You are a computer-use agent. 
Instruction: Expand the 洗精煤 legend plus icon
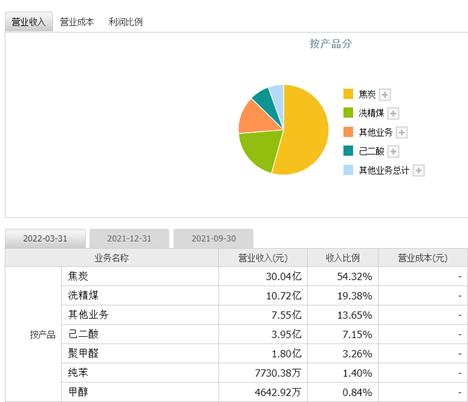393,113
